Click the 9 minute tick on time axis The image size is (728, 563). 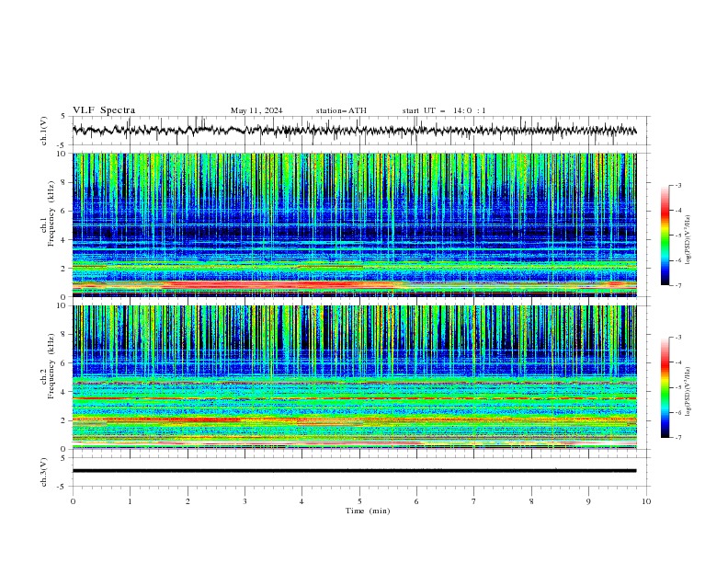[588, 501]
